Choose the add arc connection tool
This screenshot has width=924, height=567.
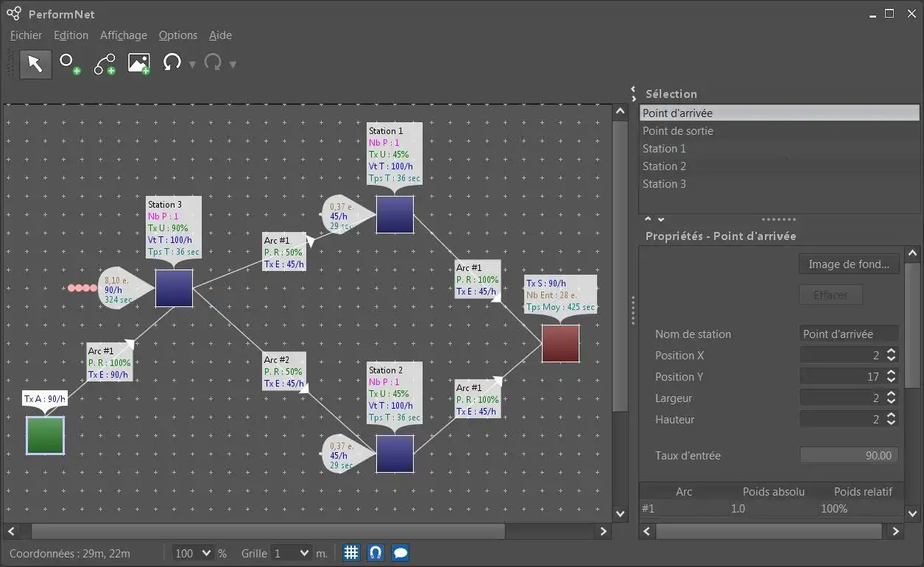pyautogui.click(x=105, y=64)
